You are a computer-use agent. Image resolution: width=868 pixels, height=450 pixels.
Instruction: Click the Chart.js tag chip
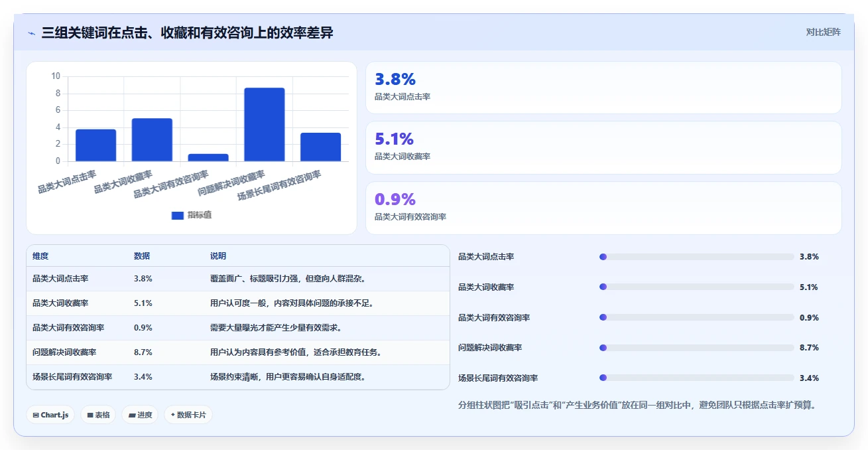pos(51,415)
